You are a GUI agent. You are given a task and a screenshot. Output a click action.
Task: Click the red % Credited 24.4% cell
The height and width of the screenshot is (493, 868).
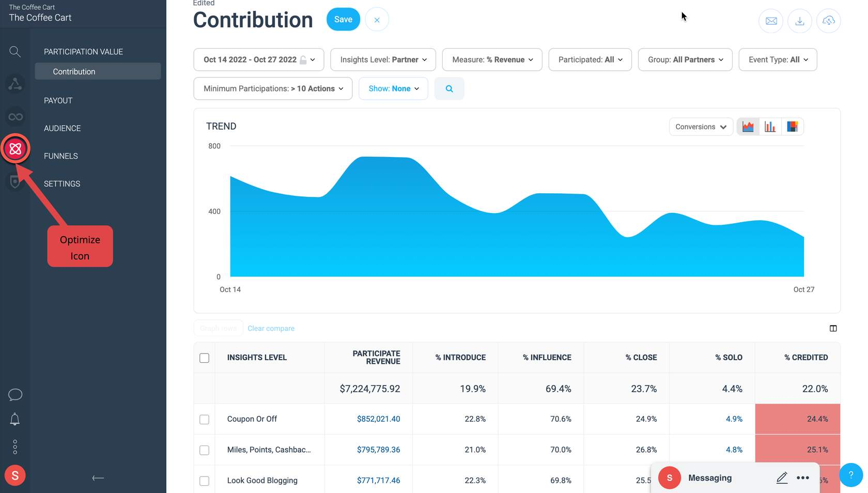797,419
